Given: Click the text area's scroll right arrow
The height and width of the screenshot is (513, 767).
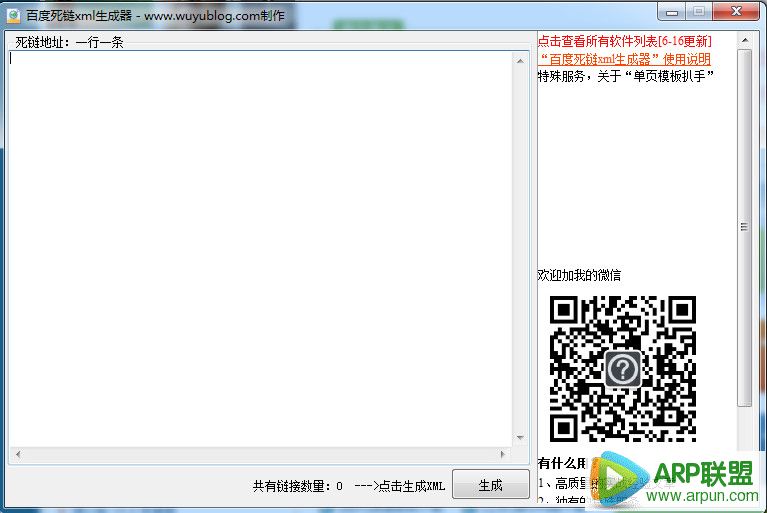Looking at the screenshot, I should tap(502, 454).
